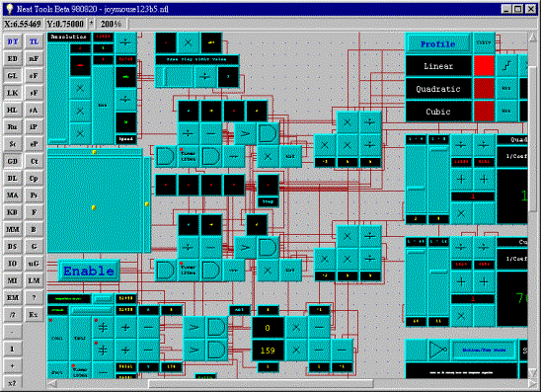Select the TL tool button
This screenshot has height=392, width=541.
(34, 41)
